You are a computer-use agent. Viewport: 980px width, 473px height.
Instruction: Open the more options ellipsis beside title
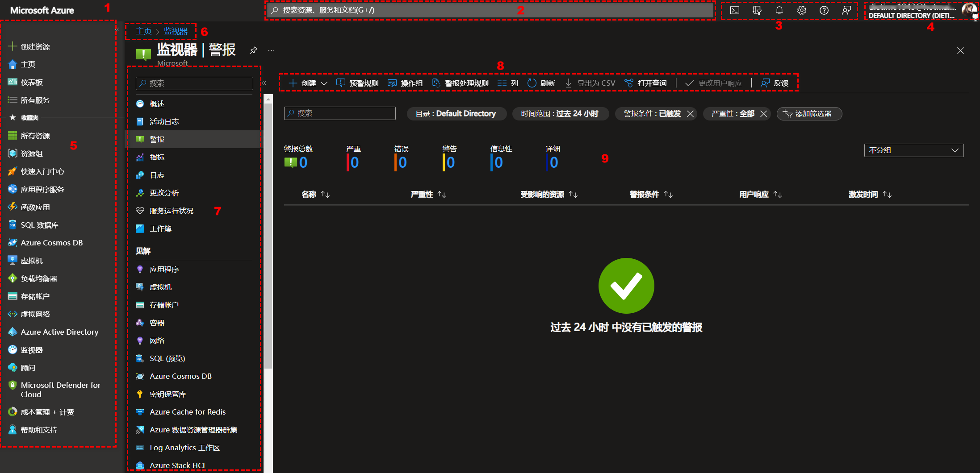coord(271,50)
